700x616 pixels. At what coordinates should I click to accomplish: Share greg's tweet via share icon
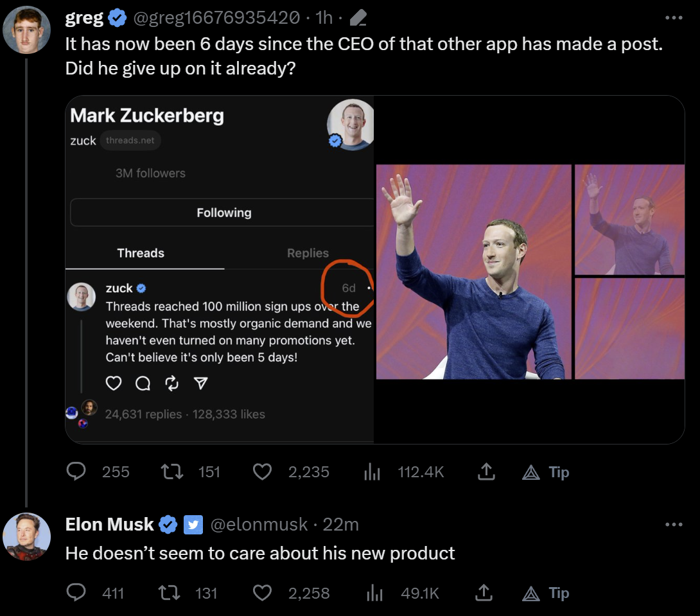(x=486, y=472)
